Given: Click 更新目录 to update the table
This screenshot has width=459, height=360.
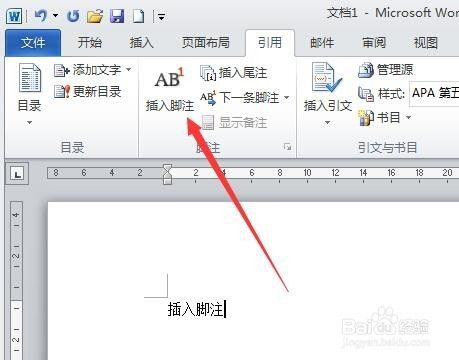Looking at the screenshot, I should pyautogui.click(x=87, y=91).
